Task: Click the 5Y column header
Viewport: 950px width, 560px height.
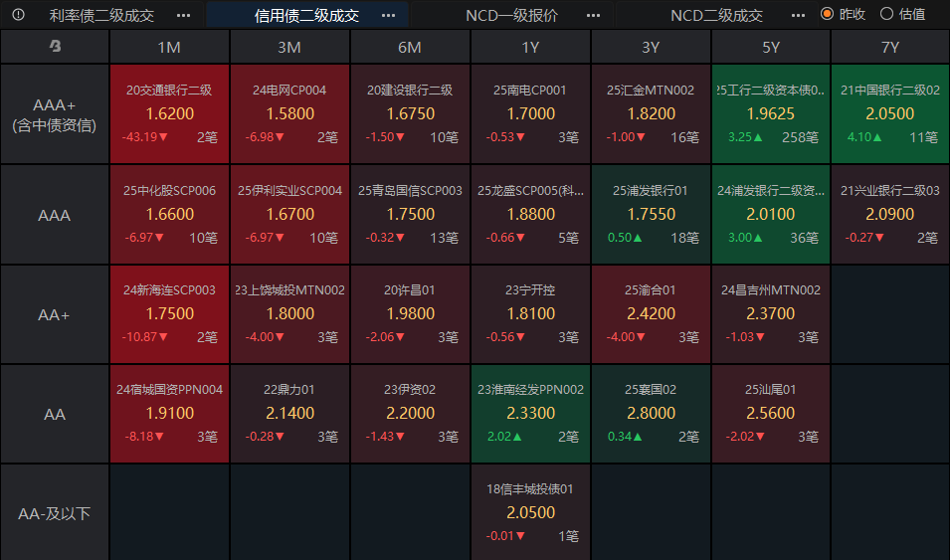Action: [x=771, y=47]
